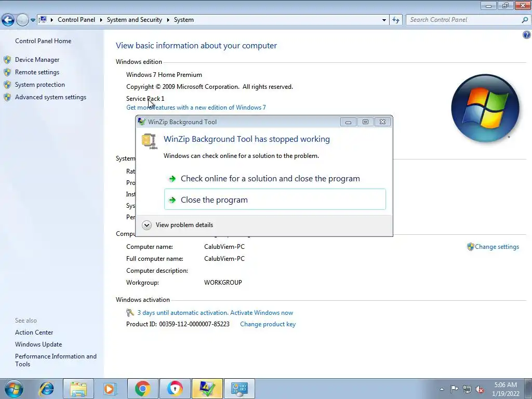Open Performance Information and Tools link

pyautogui.click(x=56, y=360)
